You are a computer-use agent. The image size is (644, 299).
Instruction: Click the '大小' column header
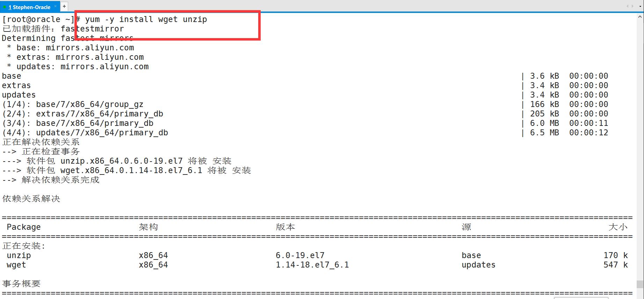coord(618,227)
